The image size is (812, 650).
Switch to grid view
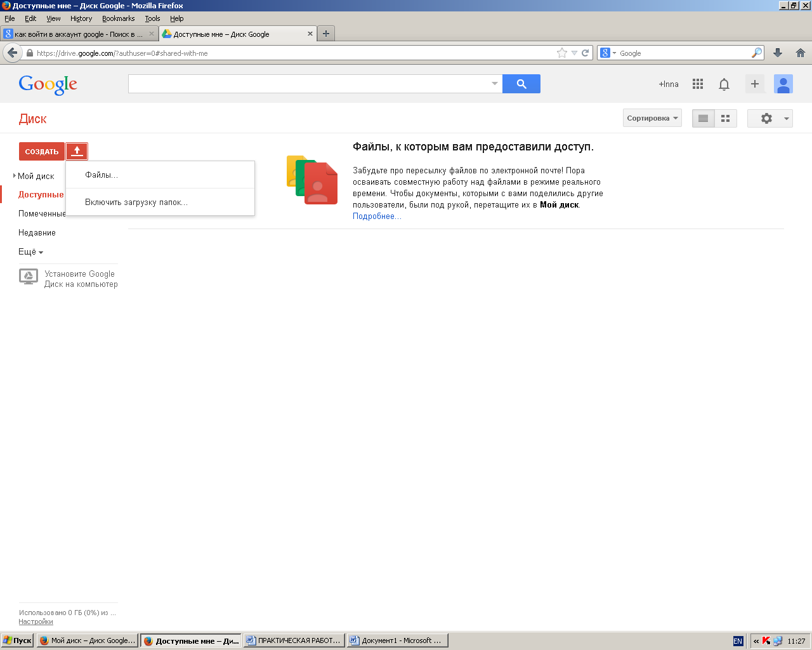(x=726, y=118)
